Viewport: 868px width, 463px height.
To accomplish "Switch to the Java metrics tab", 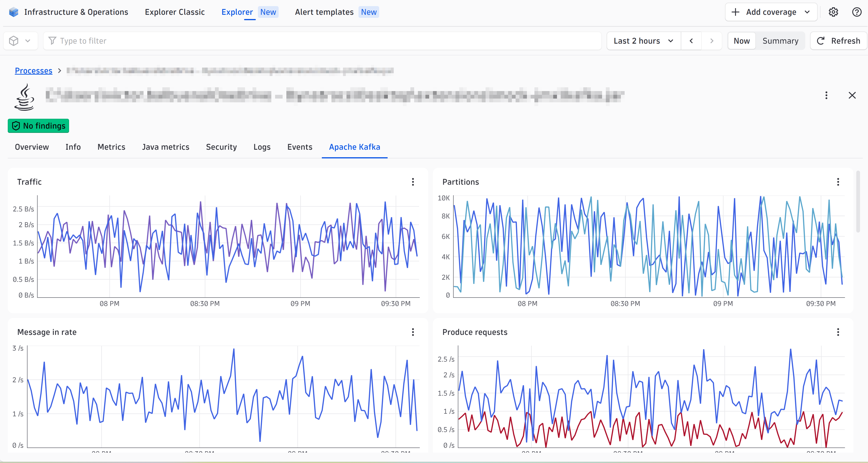I will coord(165,147).
